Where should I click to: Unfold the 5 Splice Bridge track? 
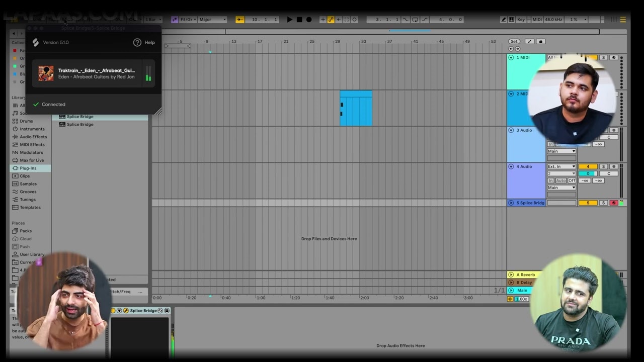click(511, 203)
